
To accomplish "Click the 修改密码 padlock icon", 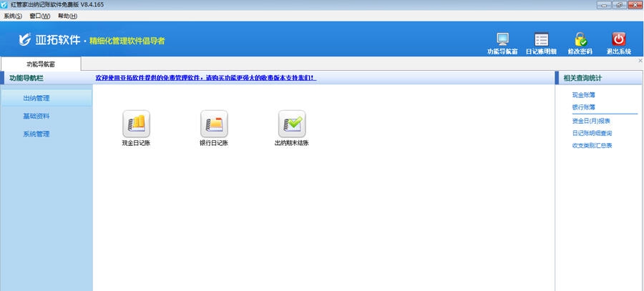I will (580, 39).
